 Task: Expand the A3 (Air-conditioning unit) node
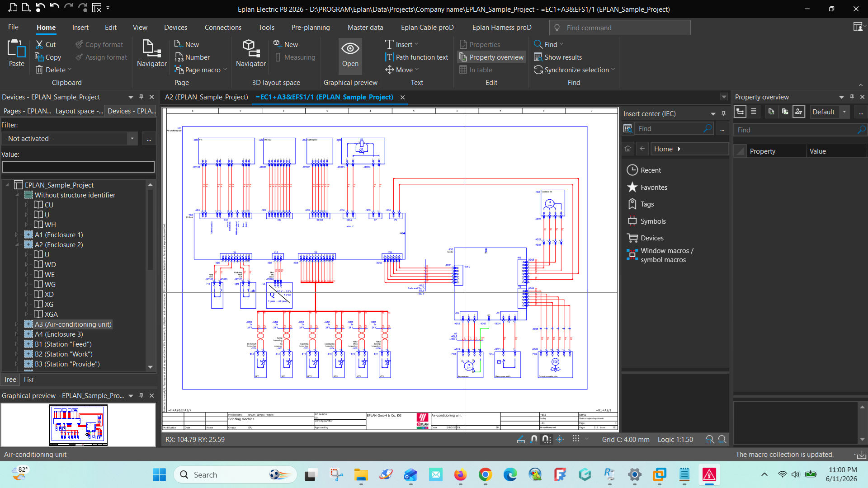click(17, 324)
